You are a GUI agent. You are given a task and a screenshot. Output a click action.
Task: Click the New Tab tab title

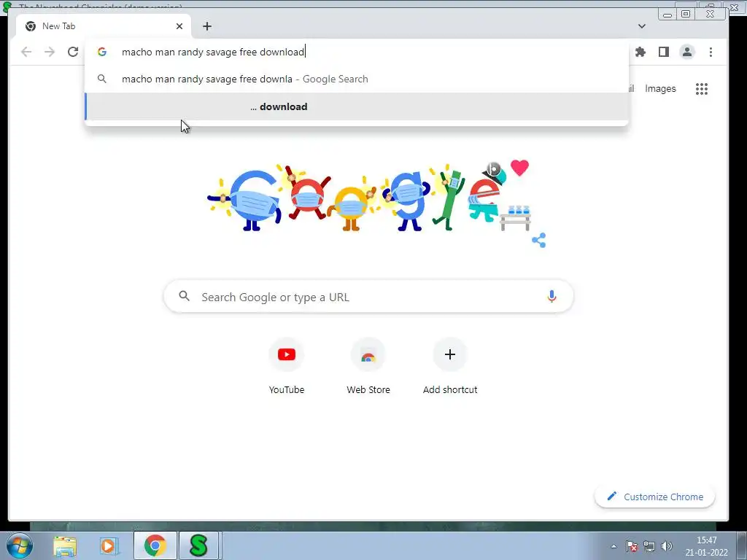[x=58, y=26]
